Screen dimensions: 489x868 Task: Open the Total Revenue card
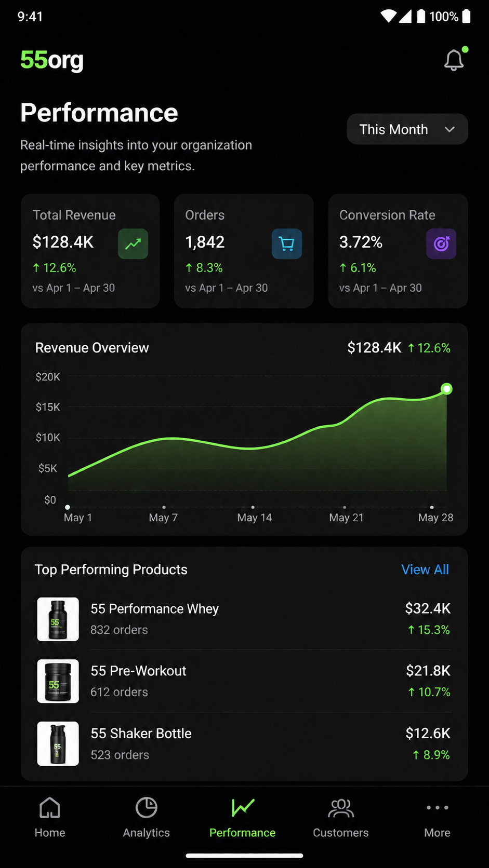[x=90, y=251]
